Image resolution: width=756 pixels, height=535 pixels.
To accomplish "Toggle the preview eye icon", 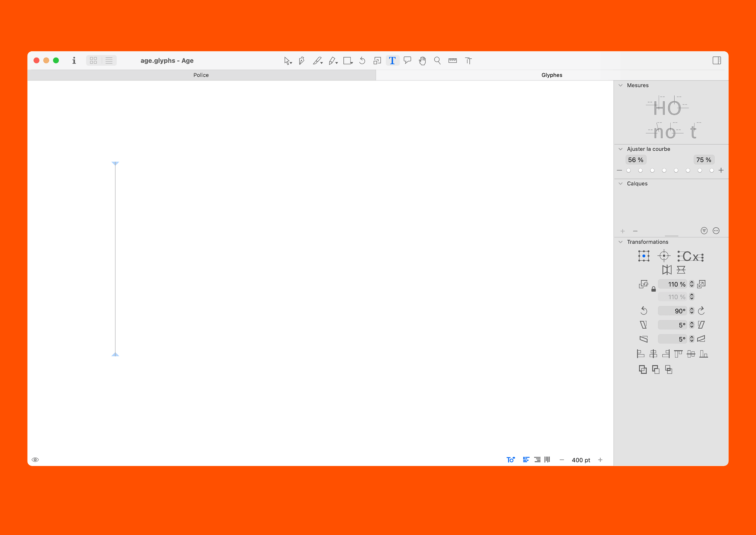I will [x=35, y=460].
